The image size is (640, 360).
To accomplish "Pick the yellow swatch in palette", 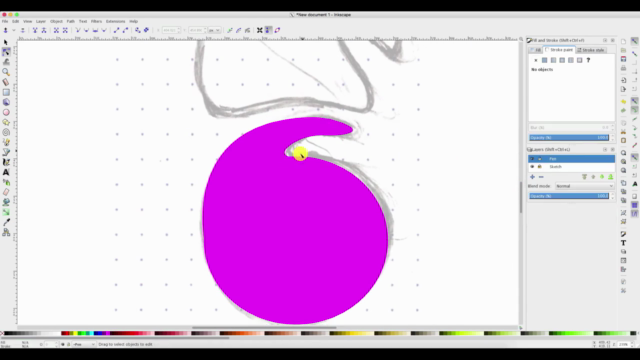I will coord(76,333).
